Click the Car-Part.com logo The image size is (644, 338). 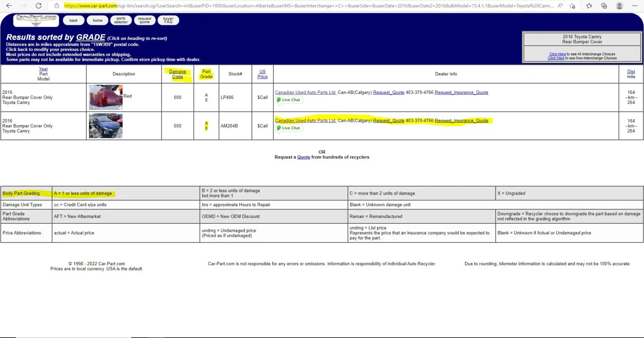point(36,20)
